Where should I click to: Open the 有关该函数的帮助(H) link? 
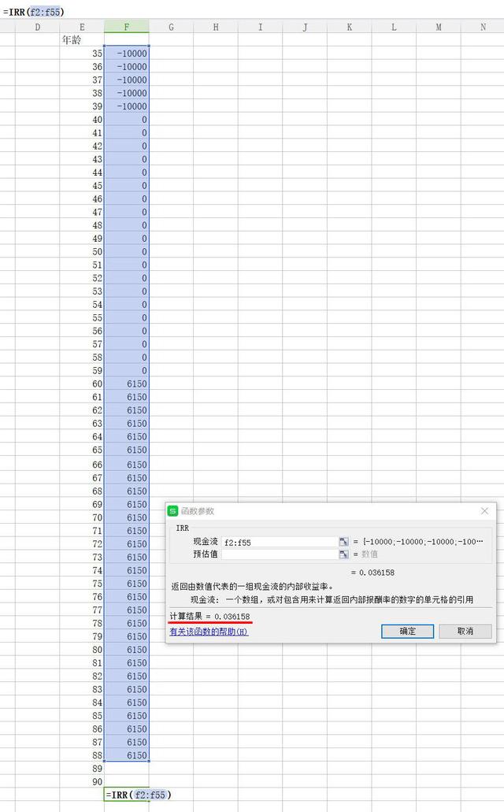pyautogui.click(x=209, y=632)
